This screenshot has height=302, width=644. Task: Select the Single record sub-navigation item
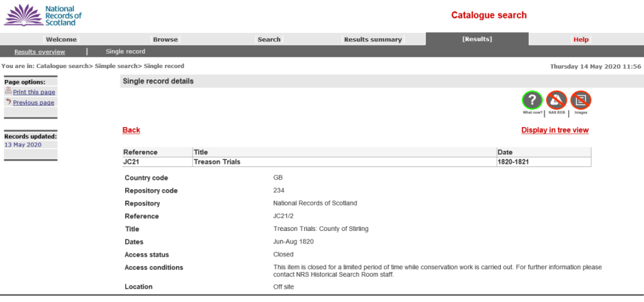(x=125, y=52)
